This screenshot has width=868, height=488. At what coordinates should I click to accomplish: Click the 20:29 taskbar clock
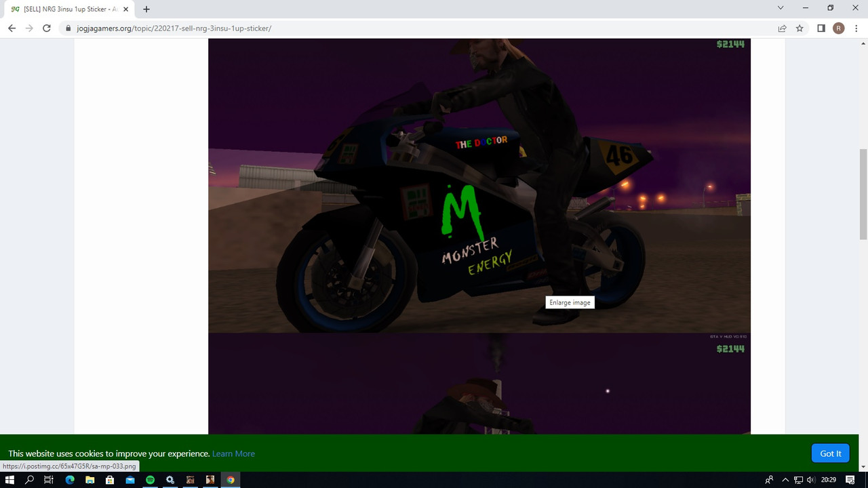click(x=829, y=480)
